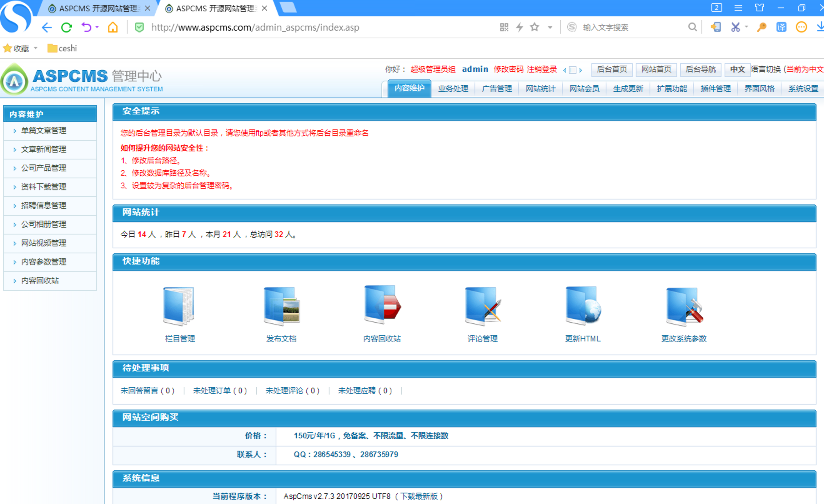
Task: Open dropdown arrow next to the undo icon
Action: tap(97, 27)
